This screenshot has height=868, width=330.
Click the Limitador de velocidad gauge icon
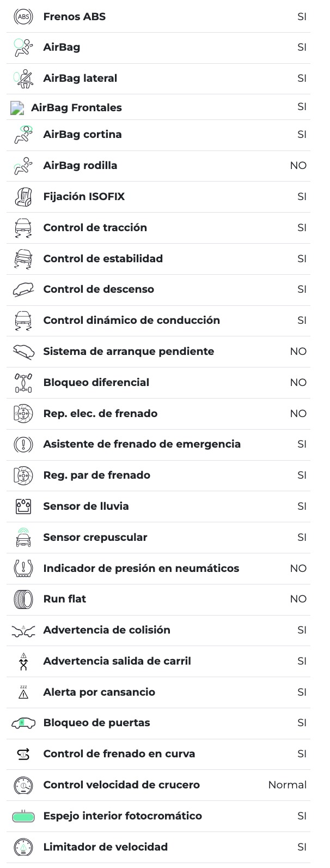(x=23, y=847)
